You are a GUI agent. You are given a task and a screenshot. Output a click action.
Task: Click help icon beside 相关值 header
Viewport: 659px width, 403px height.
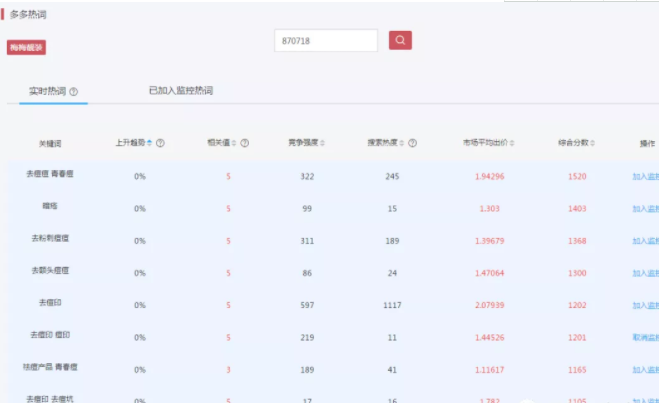click(245, 143)
